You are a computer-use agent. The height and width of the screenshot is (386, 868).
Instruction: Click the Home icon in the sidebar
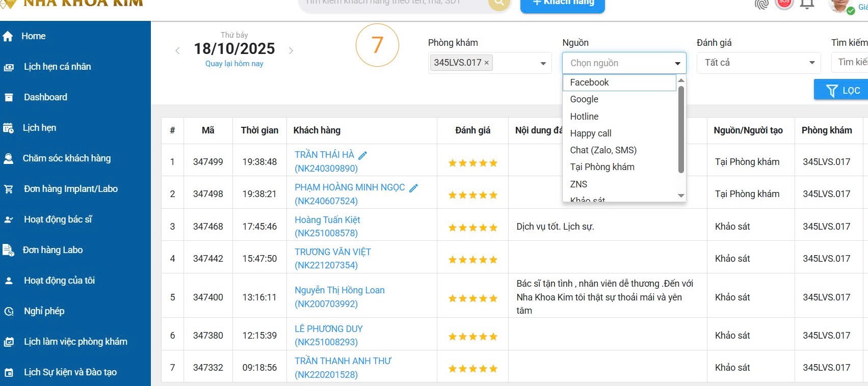click(8, 36)
